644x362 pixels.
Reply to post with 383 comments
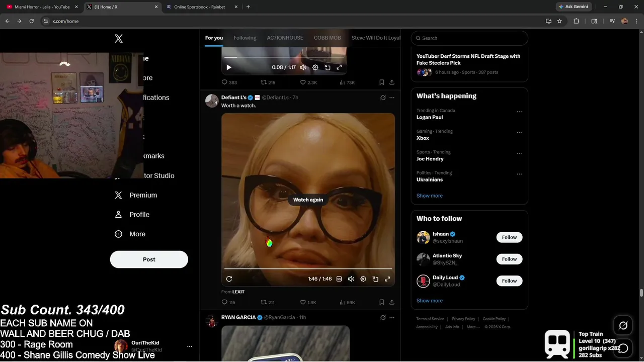pyautogui.click(x=229, y=82)
